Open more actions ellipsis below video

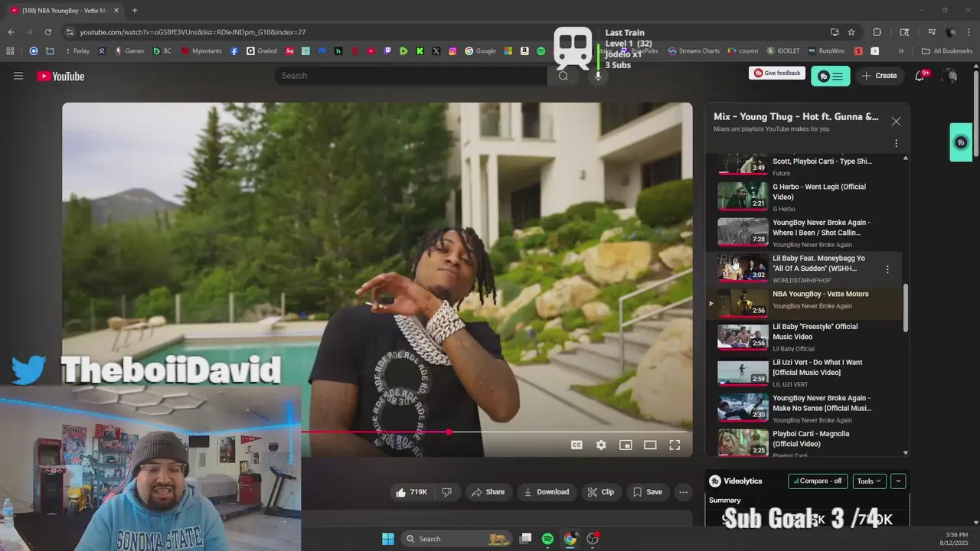coord(684,492)
